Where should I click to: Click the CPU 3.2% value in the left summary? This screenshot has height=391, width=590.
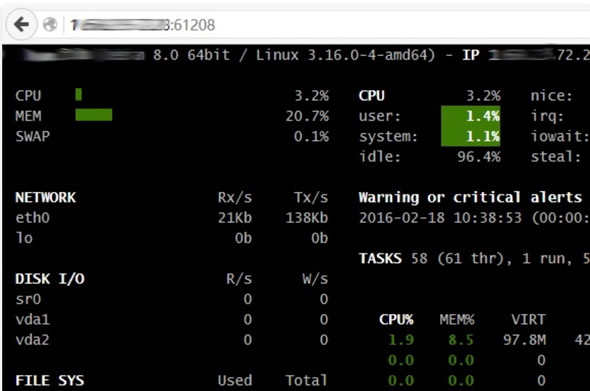tap(312, 96)
